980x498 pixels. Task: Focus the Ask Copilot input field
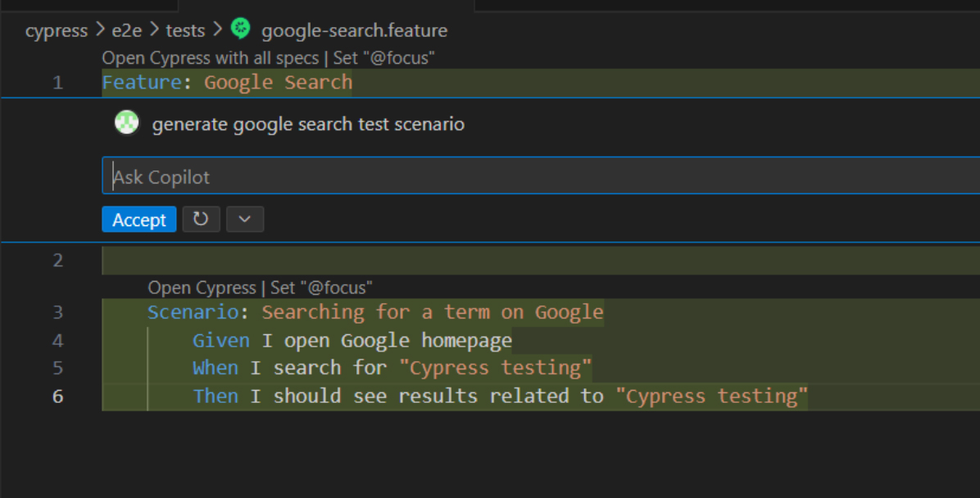click(x=541, y=176)
